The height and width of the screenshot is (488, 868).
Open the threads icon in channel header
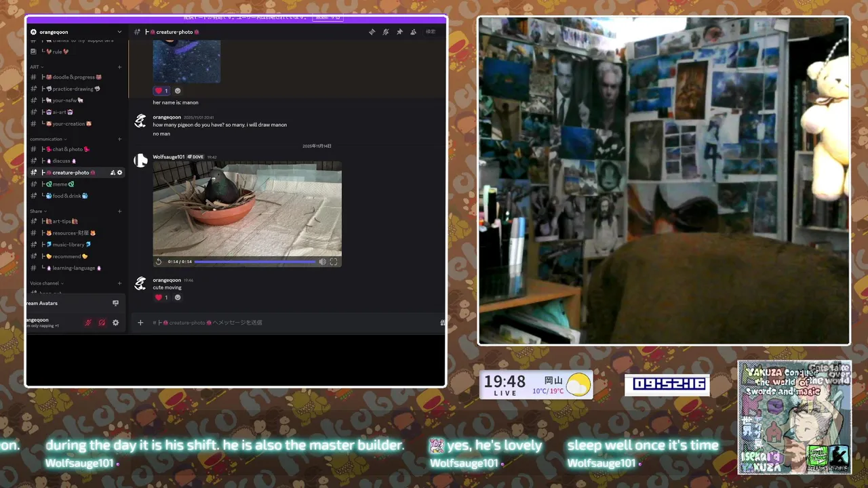(372, 32)
